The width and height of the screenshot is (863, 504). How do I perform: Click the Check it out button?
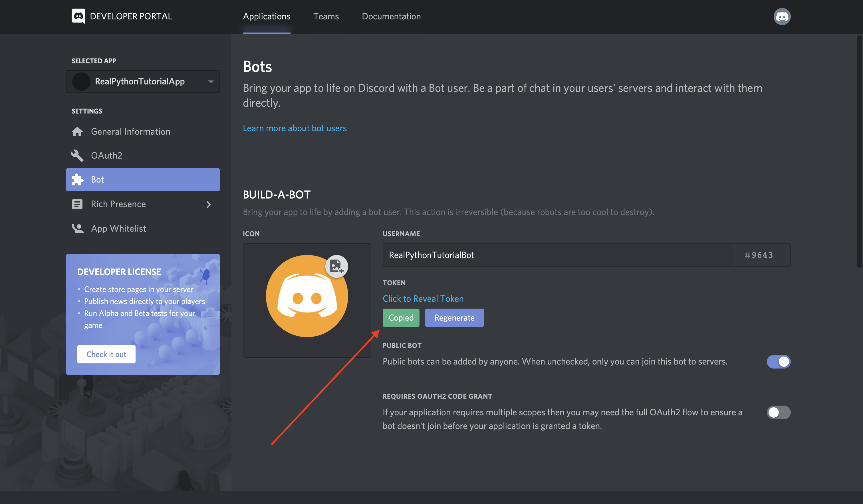(106, 353)
